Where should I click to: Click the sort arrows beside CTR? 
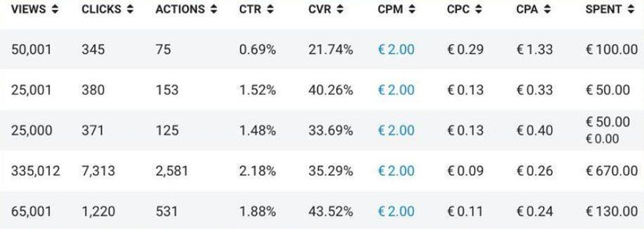click(270, 9)
